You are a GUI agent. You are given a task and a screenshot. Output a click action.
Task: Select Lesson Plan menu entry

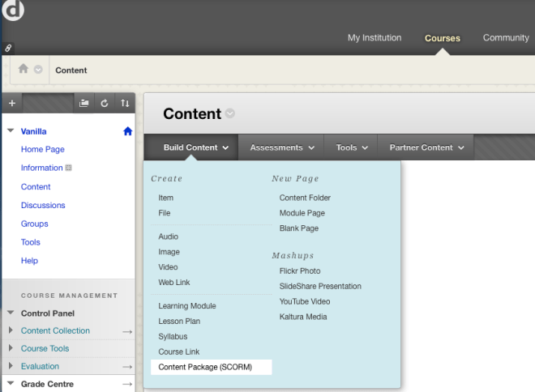coord(179,321)
